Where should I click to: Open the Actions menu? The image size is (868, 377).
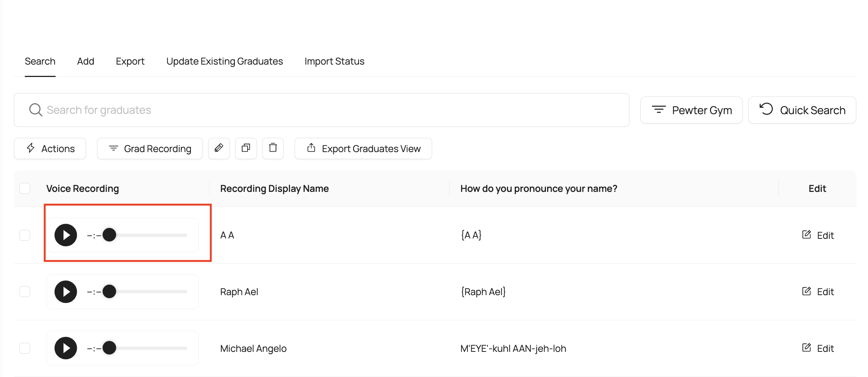[50, 149]
